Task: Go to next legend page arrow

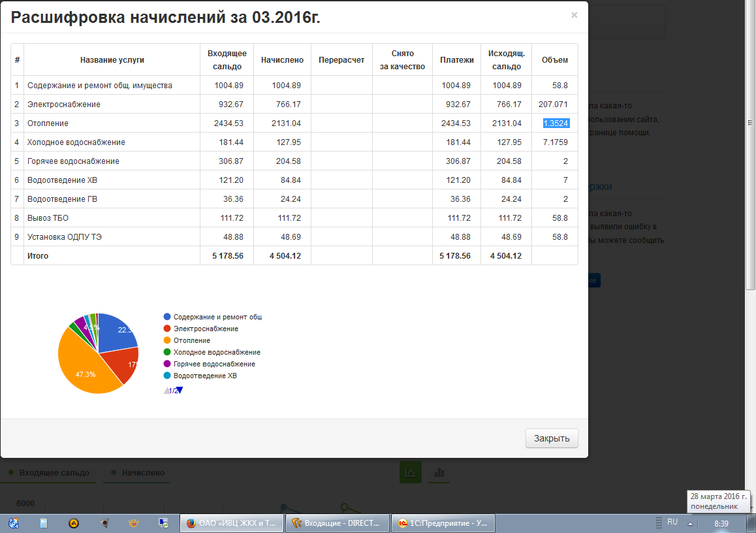Action: point(180,390)
